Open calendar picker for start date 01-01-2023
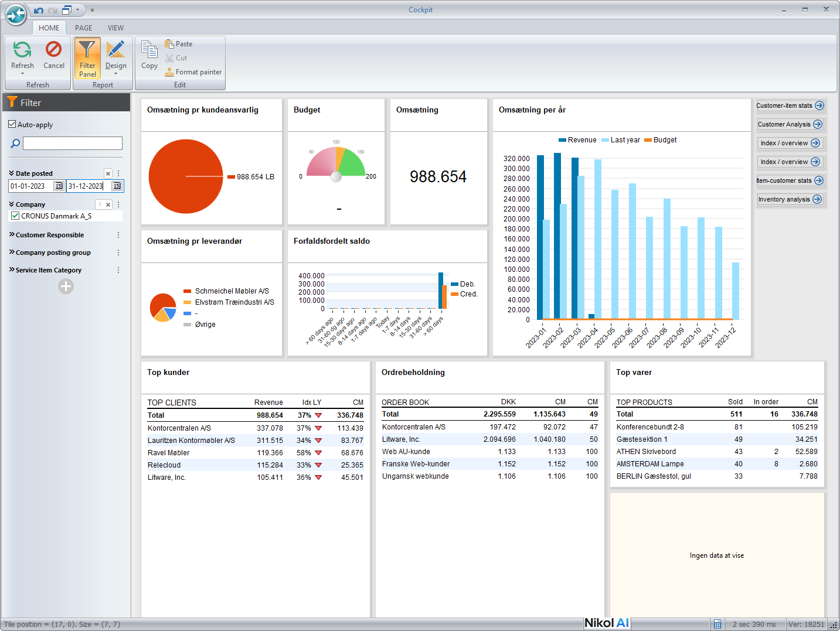The height and width of the screenshot is (631, 840). (59, 186)
